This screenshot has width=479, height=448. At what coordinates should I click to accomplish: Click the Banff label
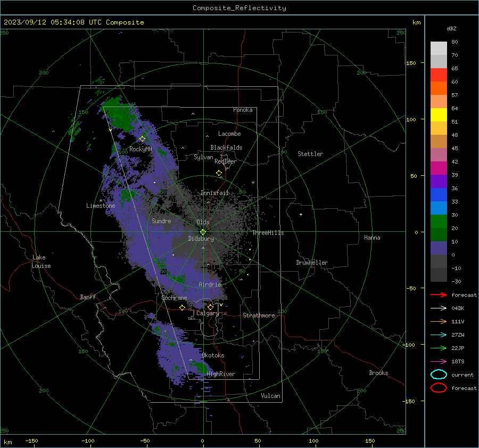[88, 297]
